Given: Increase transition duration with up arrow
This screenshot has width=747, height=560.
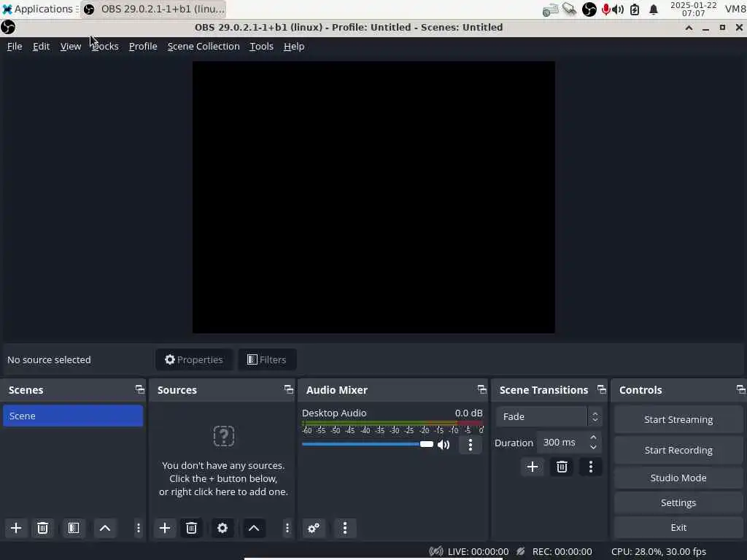Looking at the screenshot, I should coord(593,437).
